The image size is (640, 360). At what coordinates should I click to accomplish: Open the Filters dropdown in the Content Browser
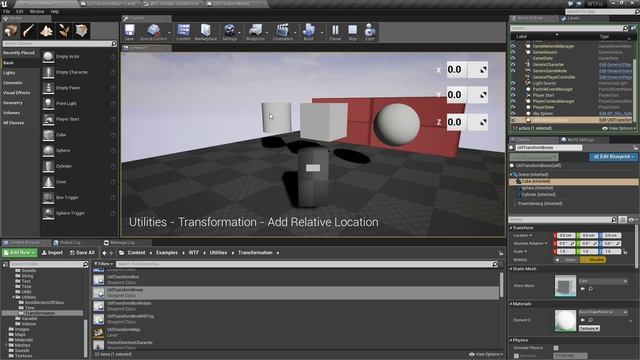pyautogui.click(x=103, y=264)
